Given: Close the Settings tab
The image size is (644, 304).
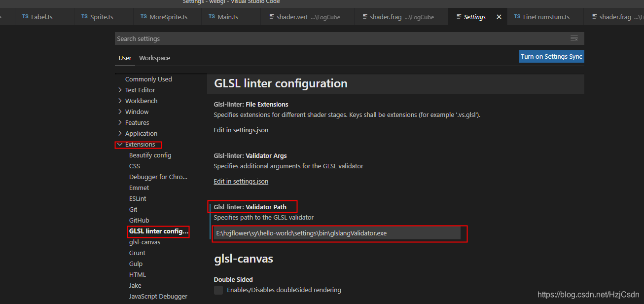Looking at the screenshot, I should pos(499,17).
